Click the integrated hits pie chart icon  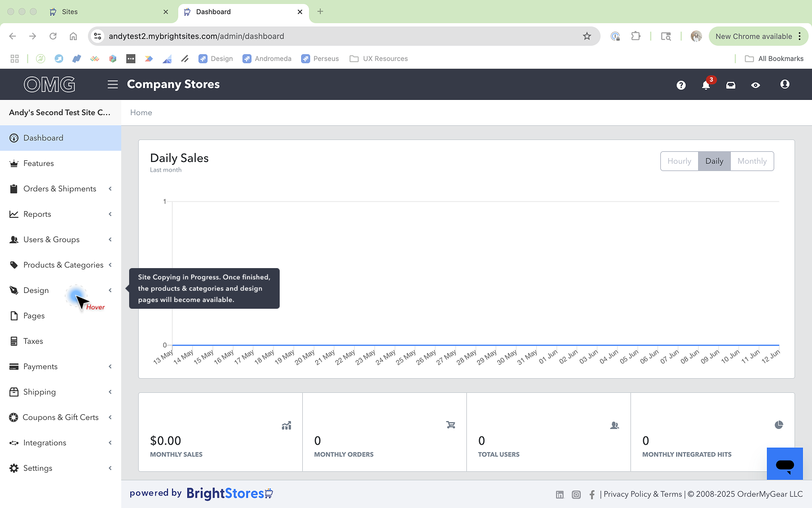[x=779, y=425]
